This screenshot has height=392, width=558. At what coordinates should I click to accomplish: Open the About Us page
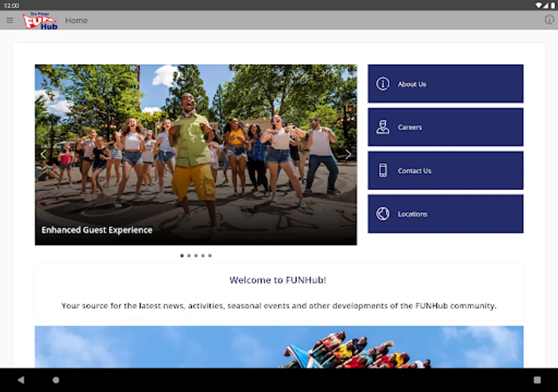(446, 84)
